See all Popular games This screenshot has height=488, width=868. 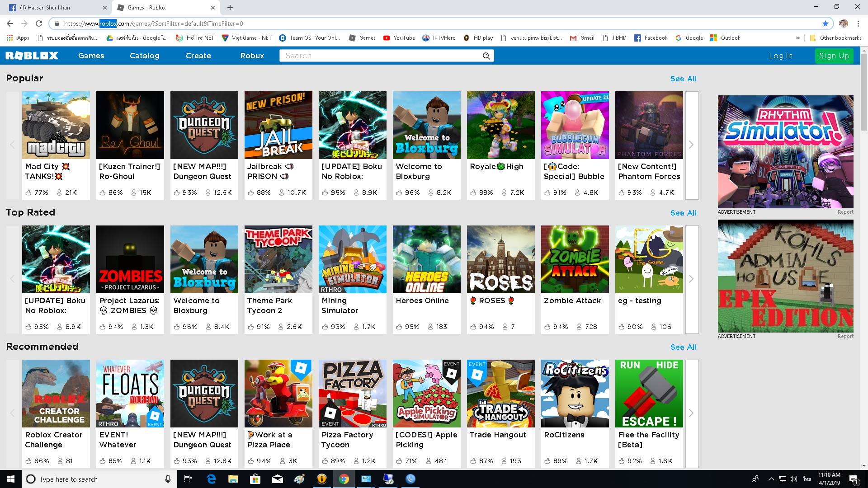684,79
